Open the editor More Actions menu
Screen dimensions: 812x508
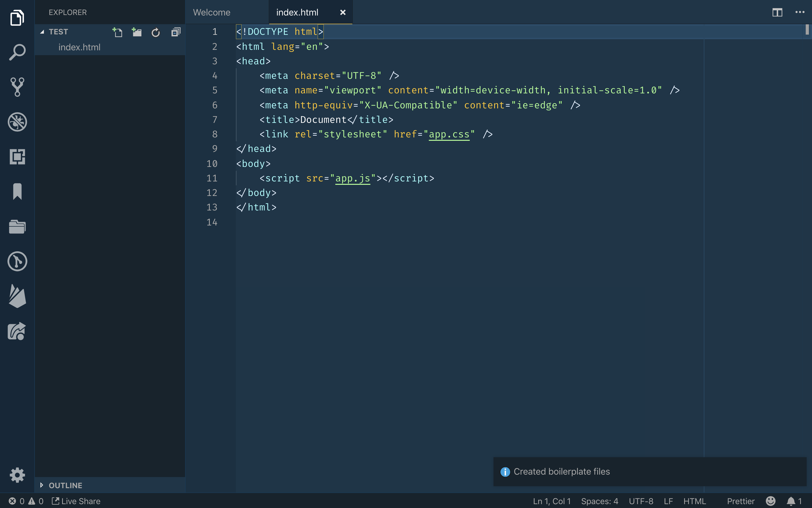click(x=800, y=12)
